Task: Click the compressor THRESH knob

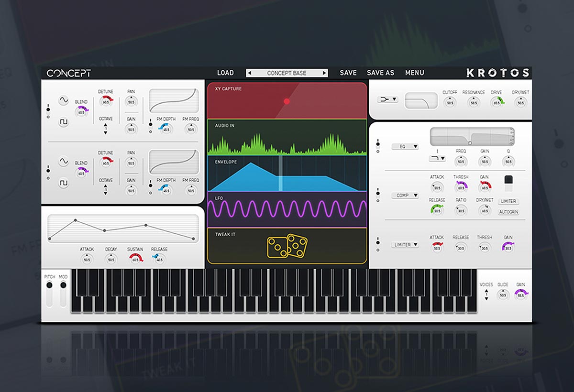Action: [x=461, y=187]
